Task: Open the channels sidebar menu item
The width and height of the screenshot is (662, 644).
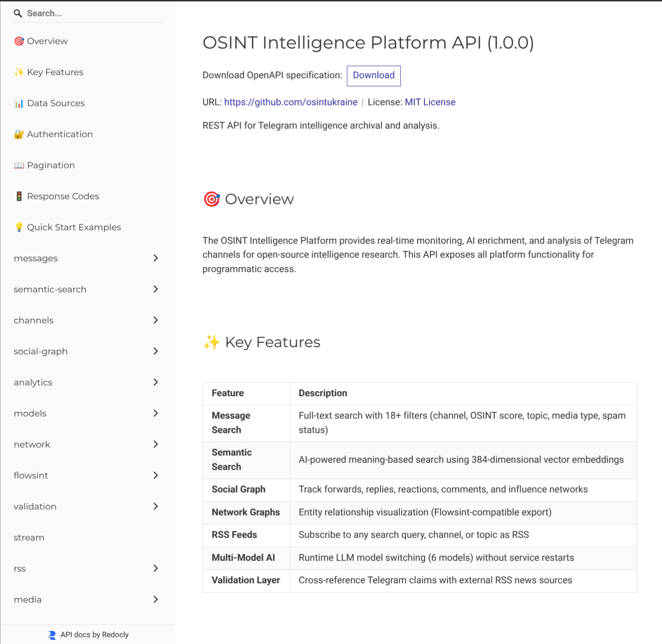Action: (34, 320)
